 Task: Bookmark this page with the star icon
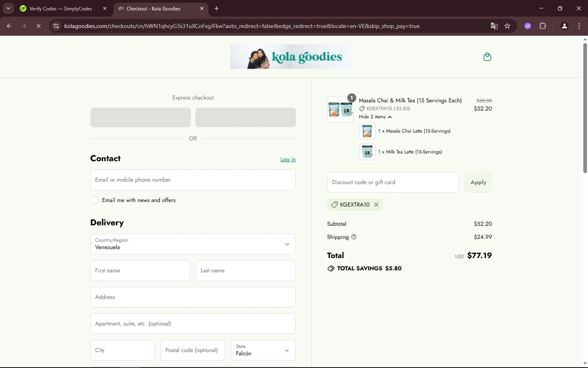pyautogui.click(x=507, y=26)
